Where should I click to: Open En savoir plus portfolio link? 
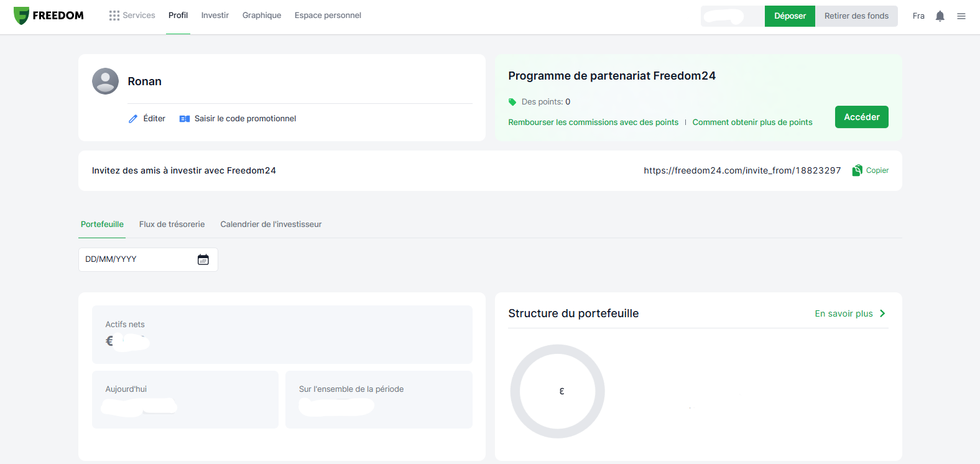coord(844,313)
